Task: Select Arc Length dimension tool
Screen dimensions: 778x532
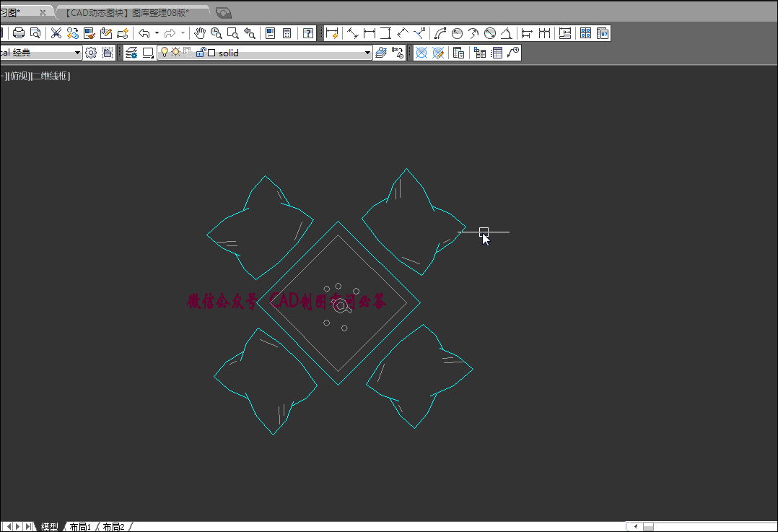Action: click(440, 33)
